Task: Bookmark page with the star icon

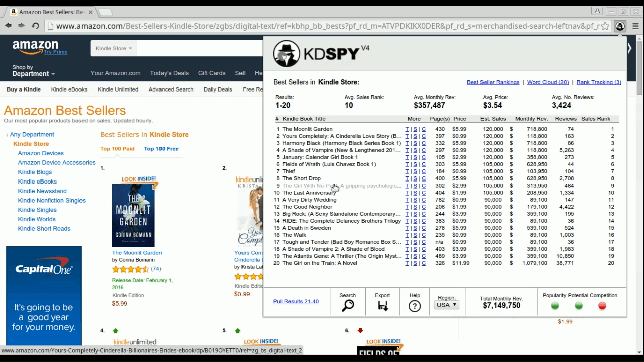Action: coord(605,26)
